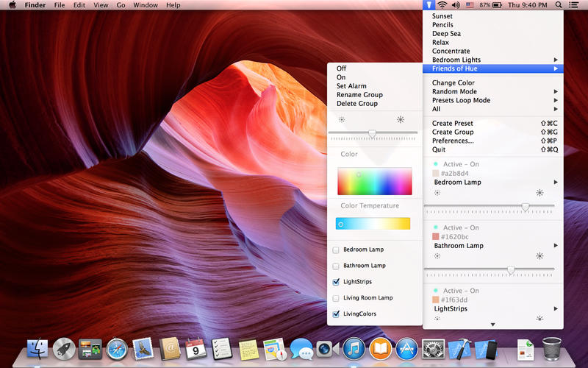Launch Finder from the Dock
The image size is (588, 368).
tap(37, 349)
